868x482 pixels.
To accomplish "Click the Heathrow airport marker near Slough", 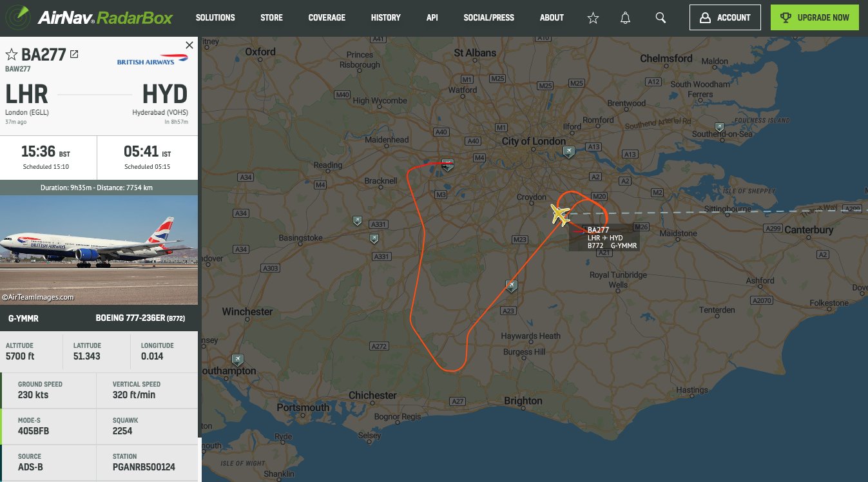I will pos(447,164).
